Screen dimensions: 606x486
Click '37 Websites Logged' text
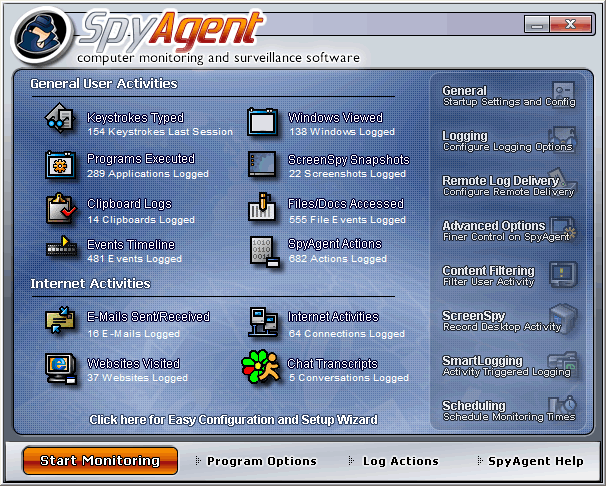click(x=138, y=377)
